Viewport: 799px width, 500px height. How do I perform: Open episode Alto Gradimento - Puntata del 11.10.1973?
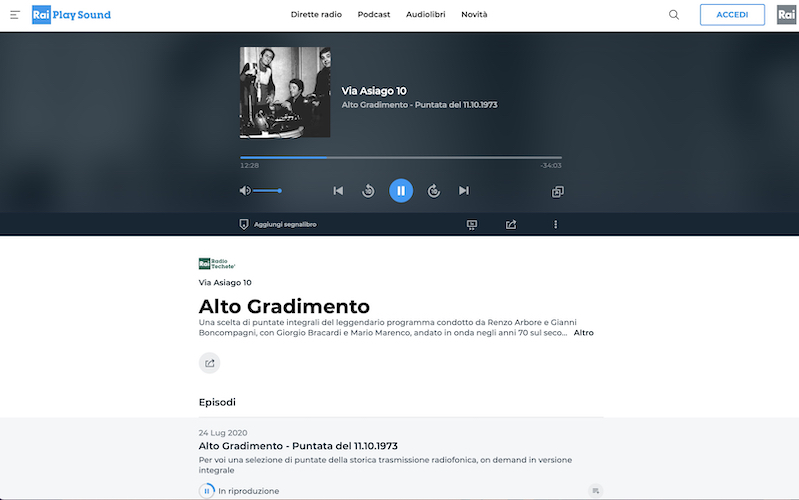298,446
